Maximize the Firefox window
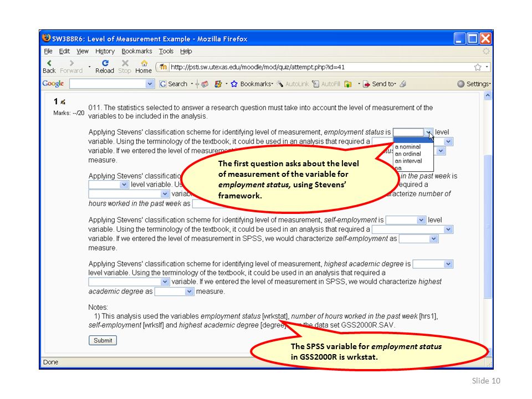Image resolution: width=532 pixels, height=399 pixels. pos(473,39)
